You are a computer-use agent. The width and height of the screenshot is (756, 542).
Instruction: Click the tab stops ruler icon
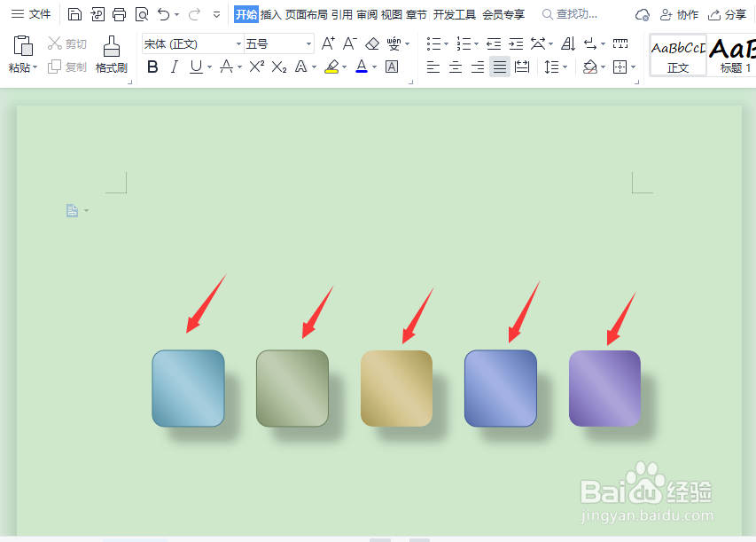(620, 44)
